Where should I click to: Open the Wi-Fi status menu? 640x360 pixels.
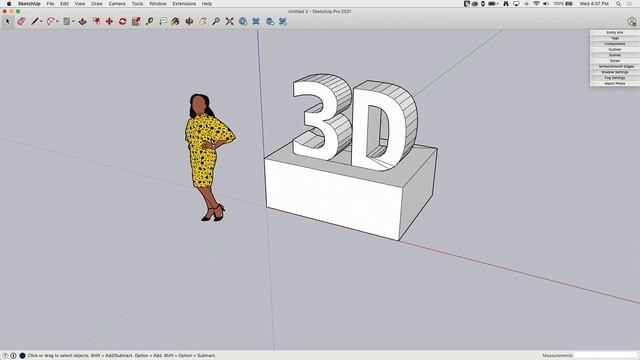[x=536, y=4]
